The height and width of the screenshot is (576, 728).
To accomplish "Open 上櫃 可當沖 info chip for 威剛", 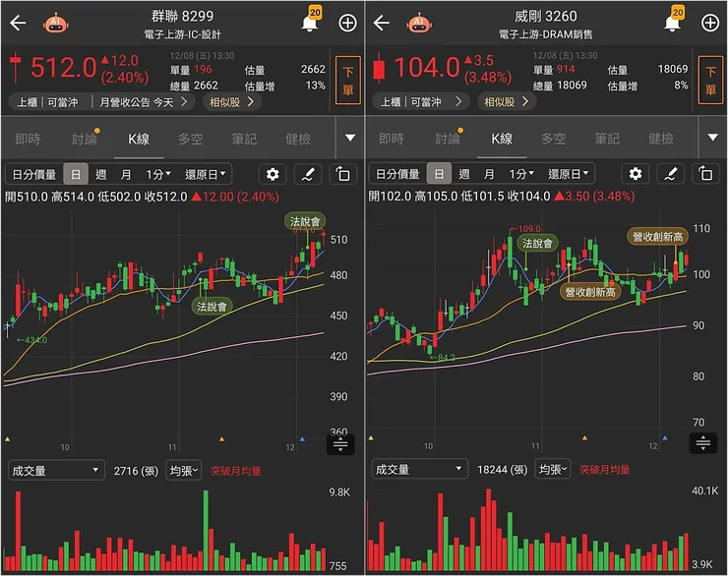I will point(422,101).
